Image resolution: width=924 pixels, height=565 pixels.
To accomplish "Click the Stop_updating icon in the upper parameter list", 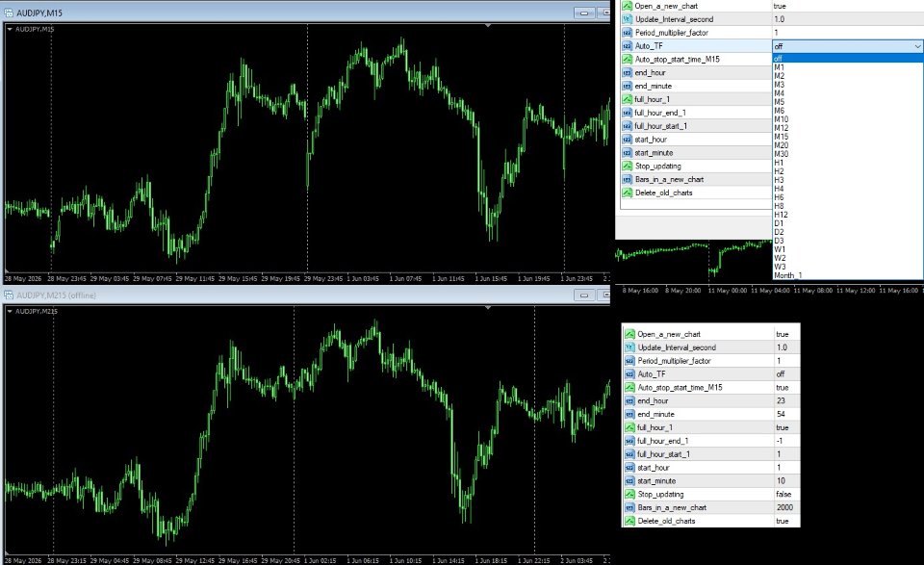I will click(627, 167).
